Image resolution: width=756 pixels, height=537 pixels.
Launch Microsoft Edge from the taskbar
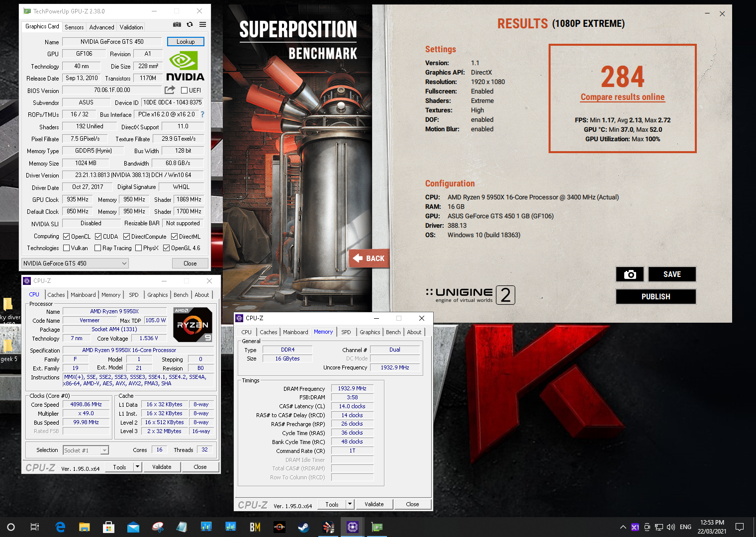click(60, 527)
